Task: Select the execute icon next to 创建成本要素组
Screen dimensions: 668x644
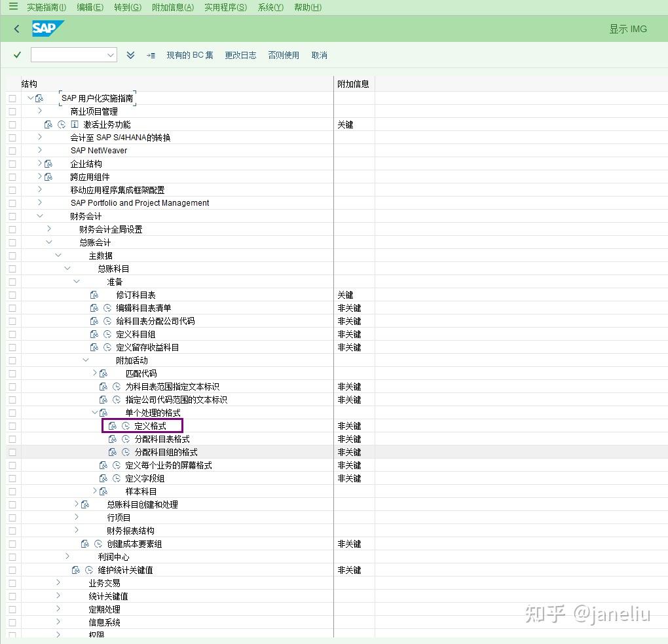Action: point(98,544)
